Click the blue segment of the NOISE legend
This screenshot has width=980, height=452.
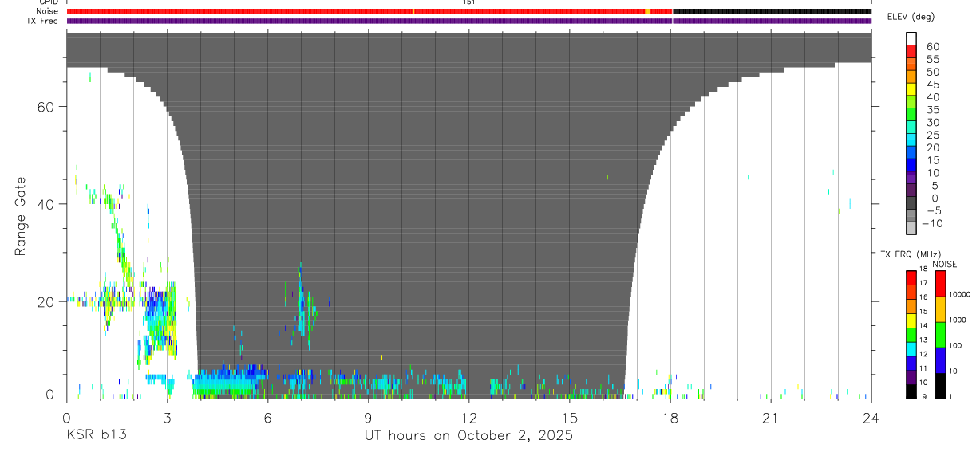pyautogui.click(x=941, y=360)
